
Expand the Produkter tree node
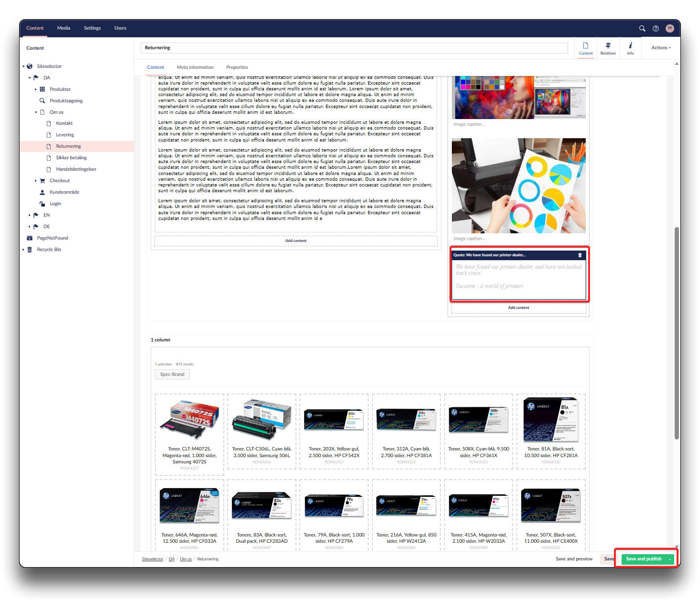click(x=35, y=89)
